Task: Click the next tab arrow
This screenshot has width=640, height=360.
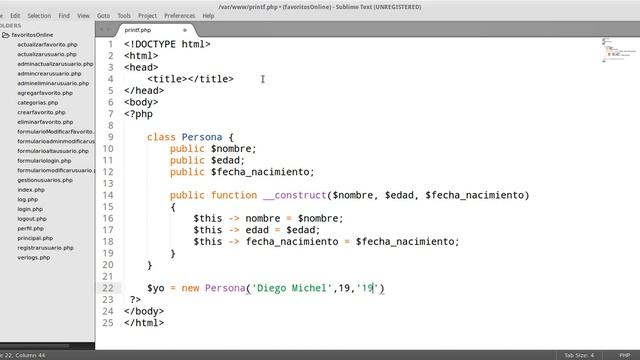Action: point(108,29)
